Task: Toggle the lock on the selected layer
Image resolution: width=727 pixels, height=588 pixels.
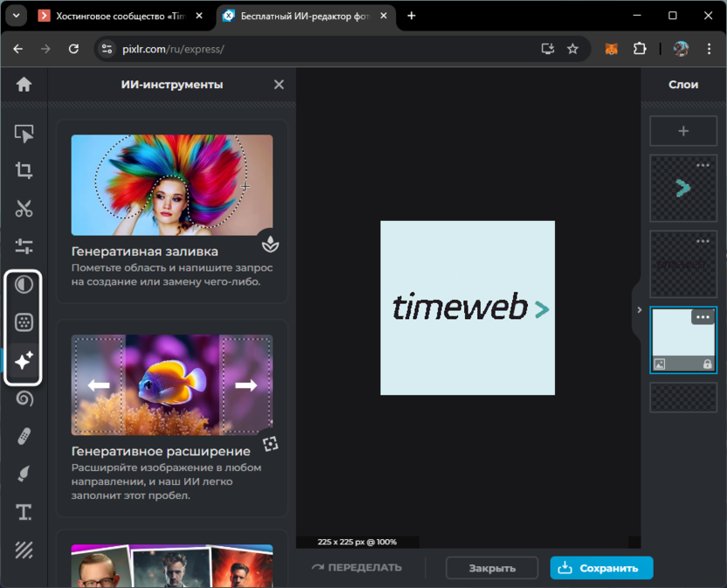Action: pyautogui.click(x=707, y=364)
